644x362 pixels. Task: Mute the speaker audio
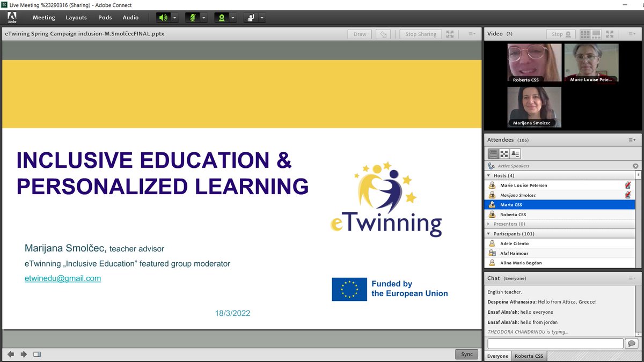click(x=163, y=17)
